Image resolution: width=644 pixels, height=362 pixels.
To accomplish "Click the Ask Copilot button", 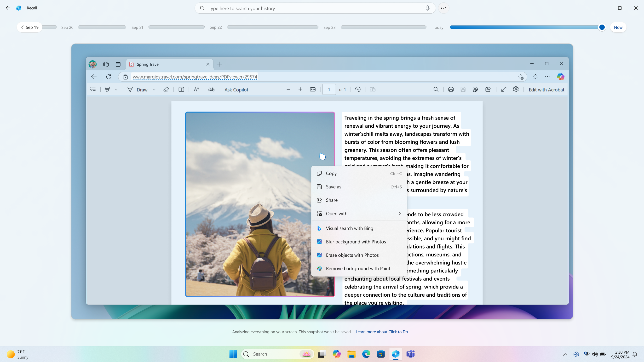I will [236, 90].
